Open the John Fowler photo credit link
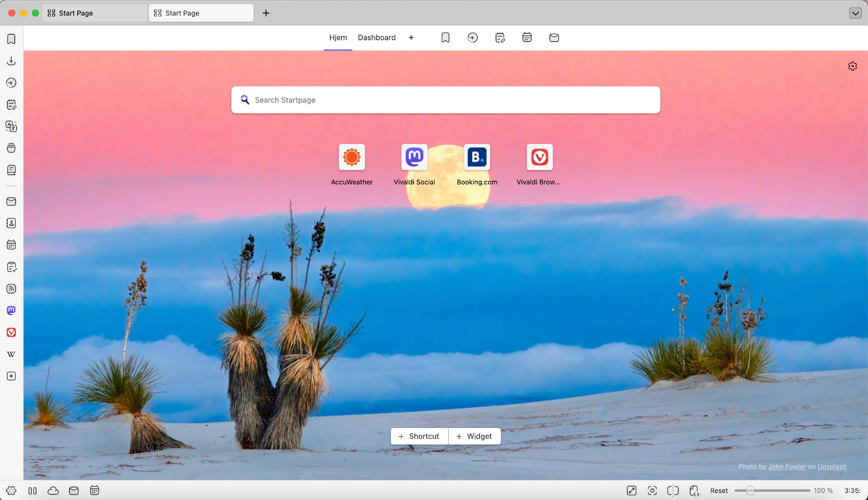The width and height of the screenshot is (868, 500). click(x=787, y=467)
